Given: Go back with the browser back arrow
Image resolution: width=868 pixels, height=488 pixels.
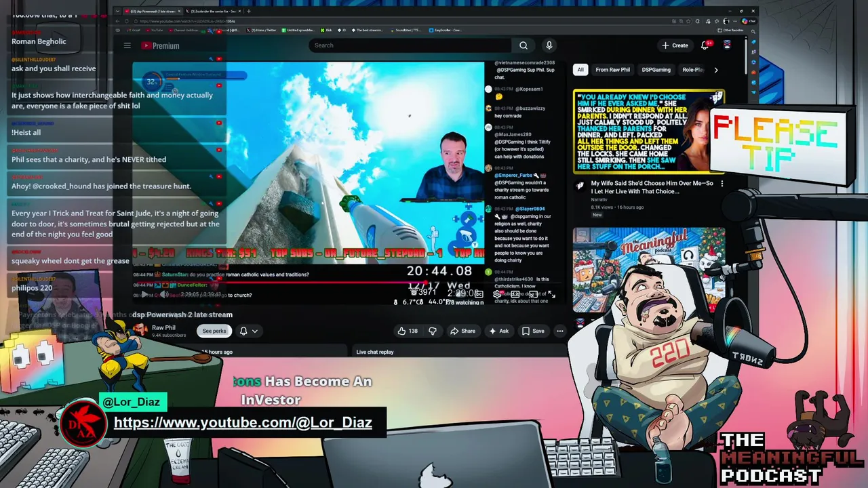Looking at the screenshot, I should tap(118, 21).
